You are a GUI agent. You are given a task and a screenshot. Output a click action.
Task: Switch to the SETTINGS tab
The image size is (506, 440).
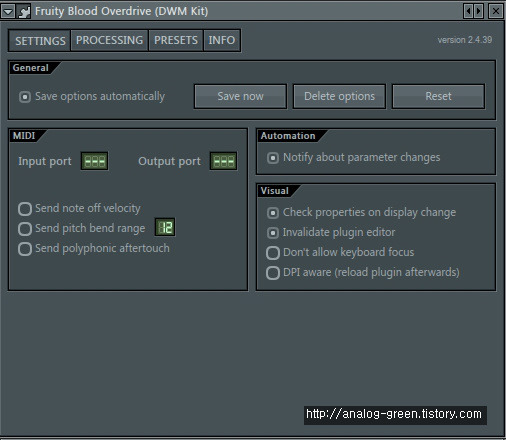[40, 41]
